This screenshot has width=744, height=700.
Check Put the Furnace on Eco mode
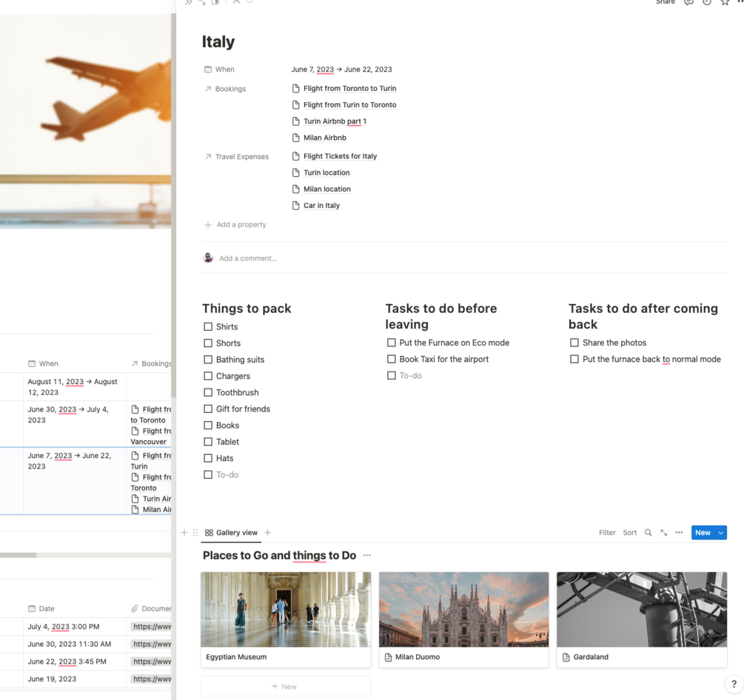tap(392, 343)
